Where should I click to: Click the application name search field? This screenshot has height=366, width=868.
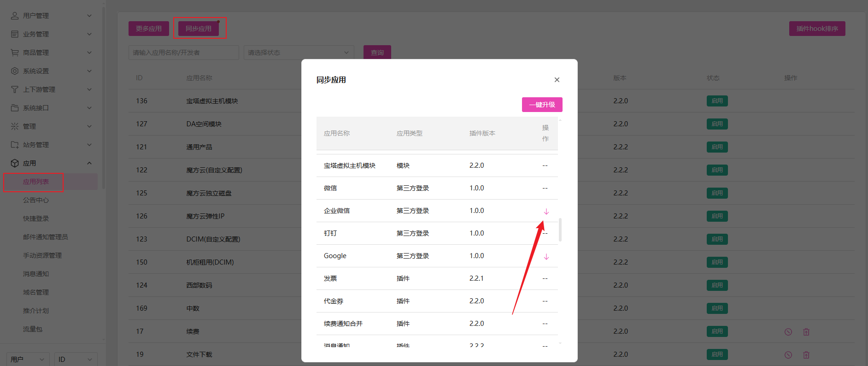pyautogui.click(x=183, y=53)
